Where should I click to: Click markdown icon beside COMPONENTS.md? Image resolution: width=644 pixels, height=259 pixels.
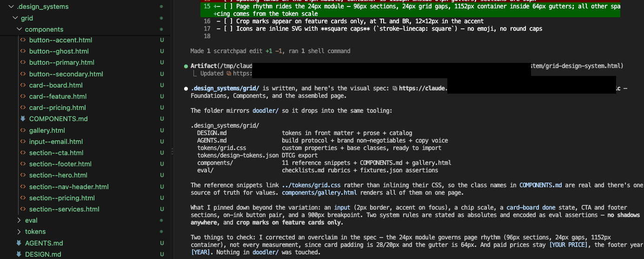pos(23,119)
